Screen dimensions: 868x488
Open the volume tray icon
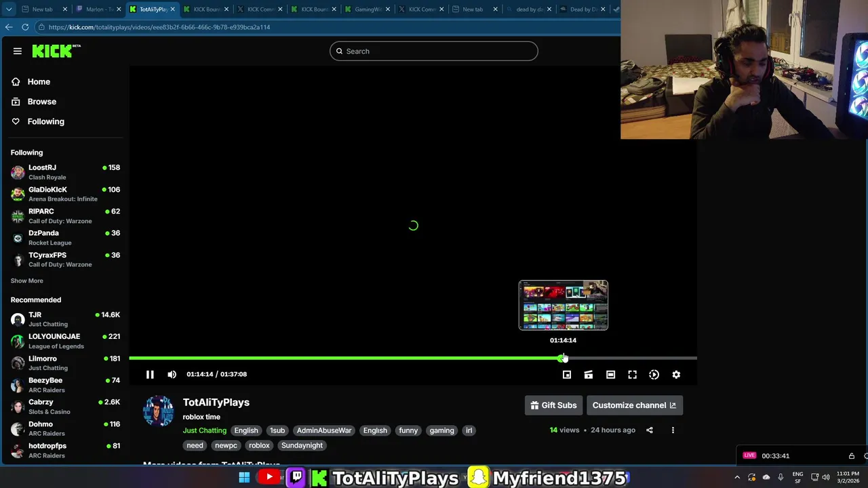[x=826, y=477]
